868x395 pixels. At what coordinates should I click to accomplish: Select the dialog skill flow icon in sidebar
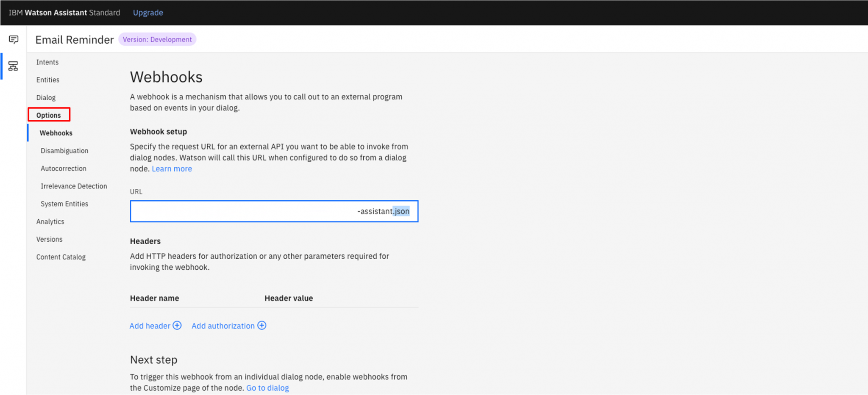pos(13,66)
